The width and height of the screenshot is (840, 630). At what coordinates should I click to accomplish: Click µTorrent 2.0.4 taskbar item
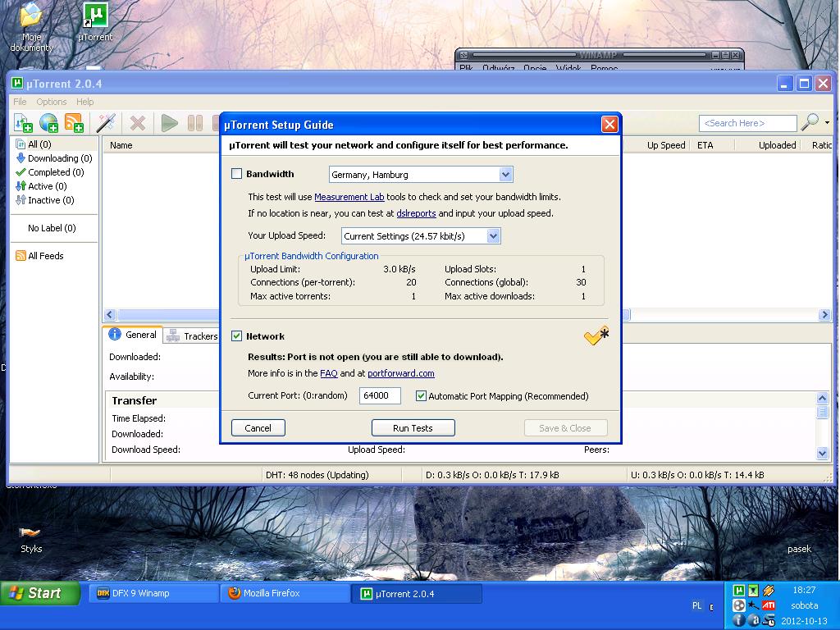coord(416,594)
